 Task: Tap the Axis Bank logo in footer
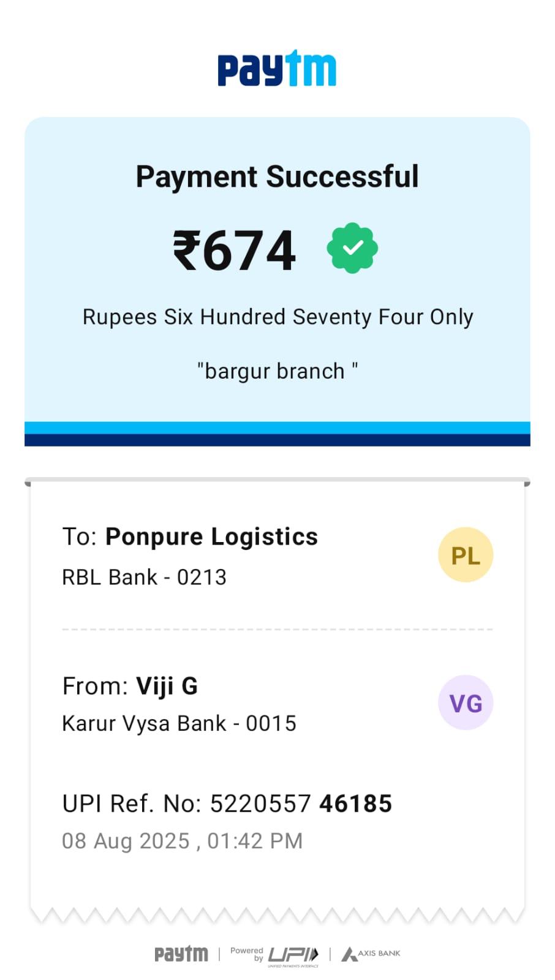tap(371, 954)
